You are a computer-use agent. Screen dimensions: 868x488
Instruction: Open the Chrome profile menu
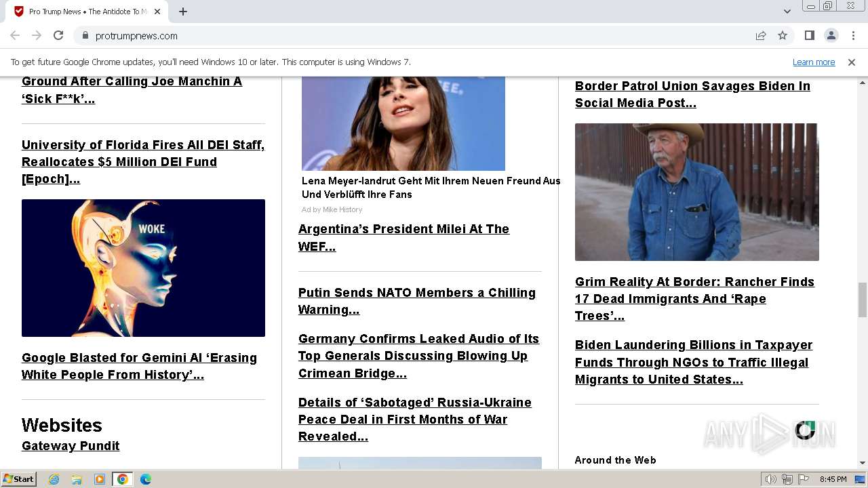pos(831,35)
